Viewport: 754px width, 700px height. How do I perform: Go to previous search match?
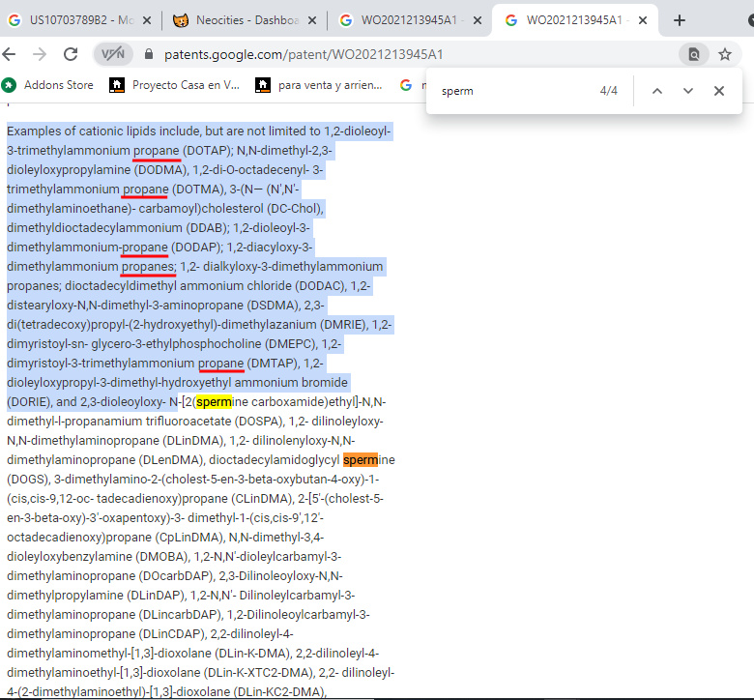(657, 91)
